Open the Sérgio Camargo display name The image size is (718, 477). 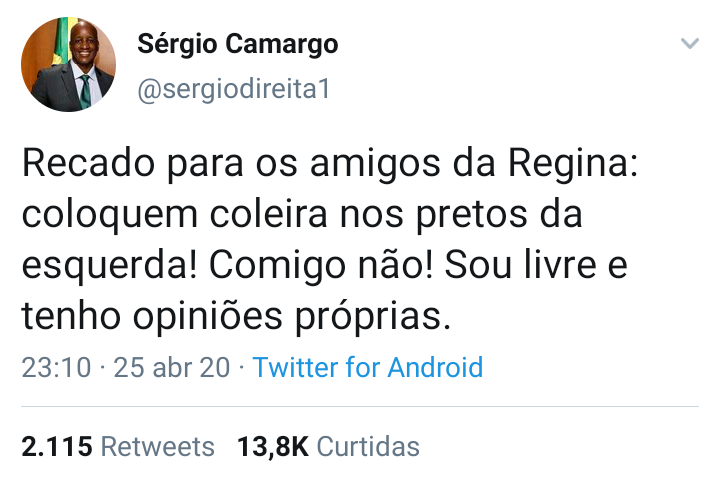pos(237,44)
